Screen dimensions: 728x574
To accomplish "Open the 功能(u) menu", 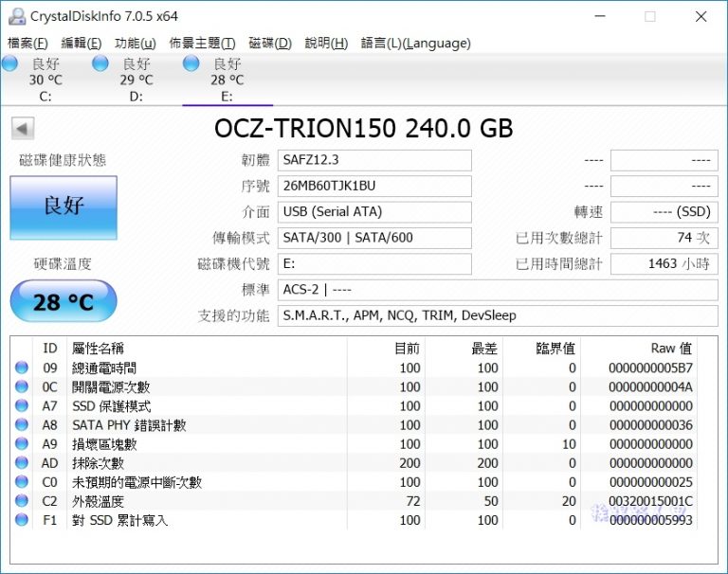I will pyautogui.click(x=135, y=43).
